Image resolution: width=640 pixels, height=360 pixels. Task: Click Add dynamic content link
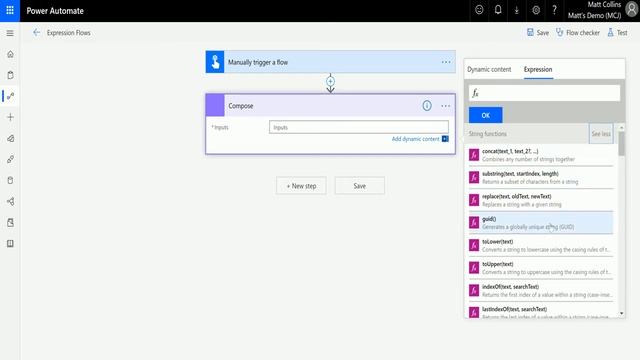(416, 139)
